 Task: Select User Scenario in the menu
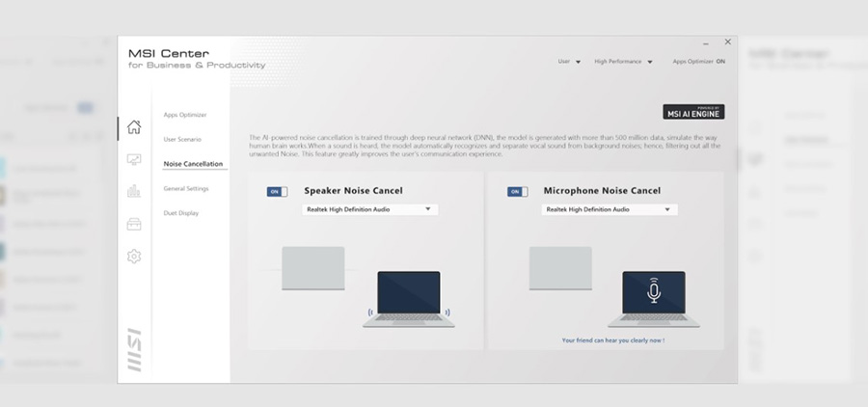pyautogui.click(x=182, y=140)
